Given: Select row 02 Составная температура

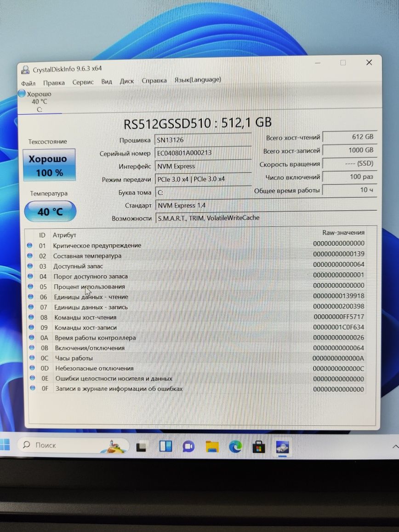Looking at the screenshot, I should point(197,255).
